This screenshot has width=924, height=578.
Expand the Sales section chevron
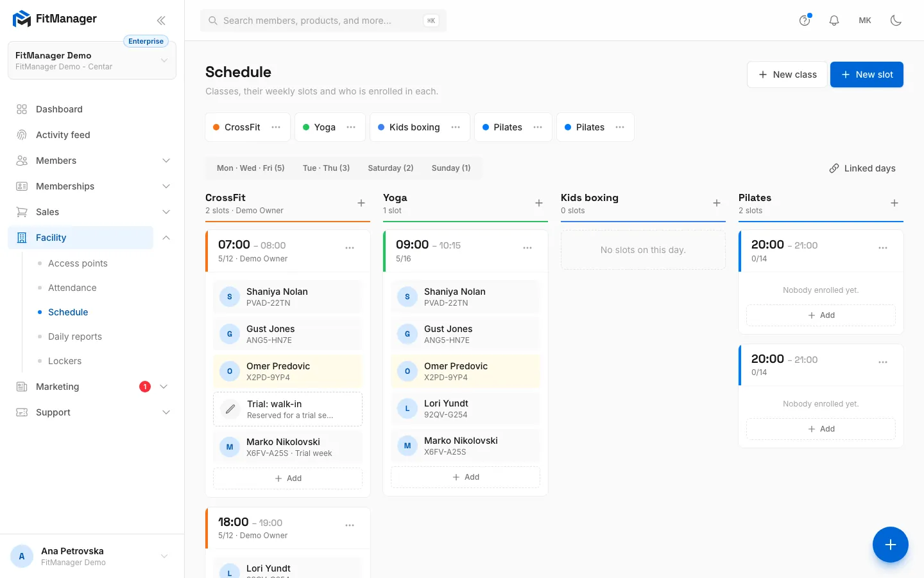166,212
